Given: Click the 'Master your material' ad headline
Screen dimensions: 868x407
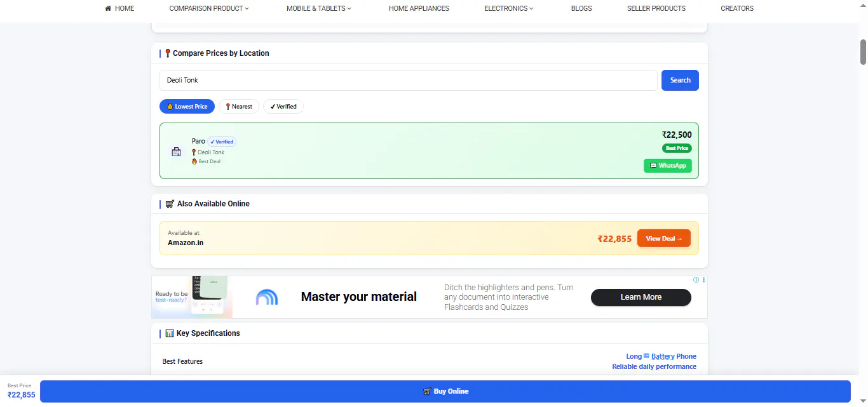Looking at the screenshot, I should pyautogui.click(x=359, y=297).
